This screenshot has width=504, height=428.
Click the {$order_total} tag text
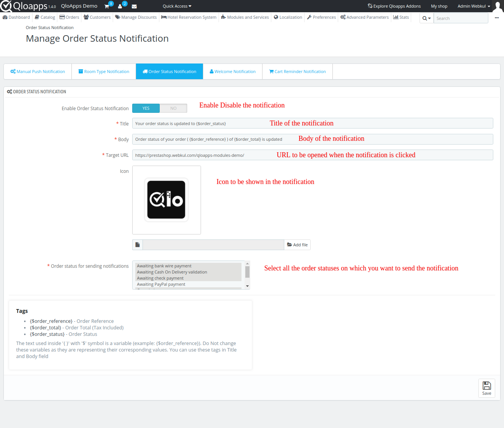click(45, 328)
